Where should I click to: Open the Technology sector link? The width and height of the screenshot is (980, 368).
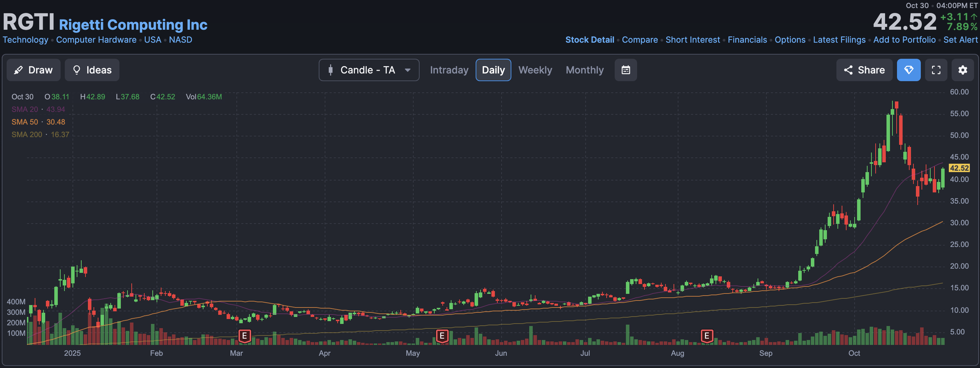click(x=26, y=40)
